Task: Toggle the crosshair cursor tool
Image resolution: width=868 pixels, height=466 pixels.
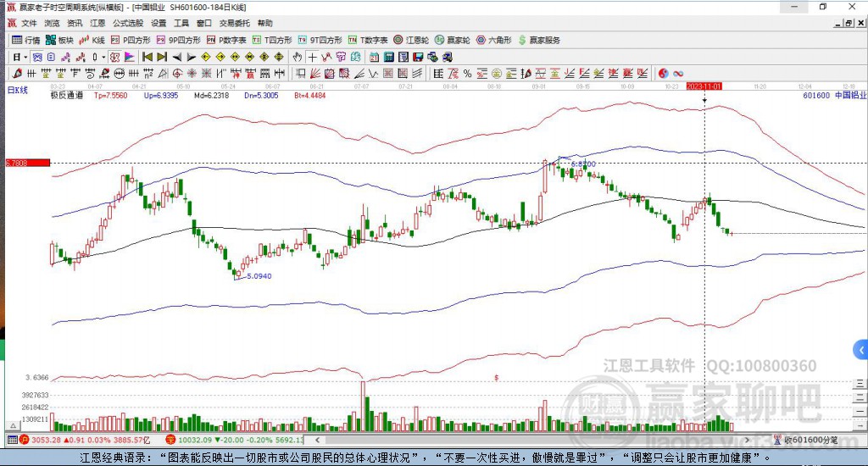Action: click(x=313, y=57)
